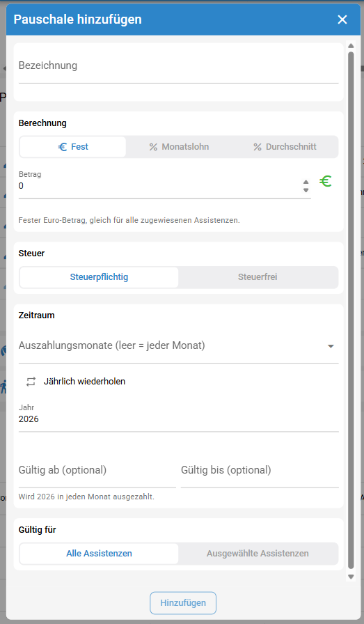Choose Ausgewählte Assistenzen

[x=258, y=554]
